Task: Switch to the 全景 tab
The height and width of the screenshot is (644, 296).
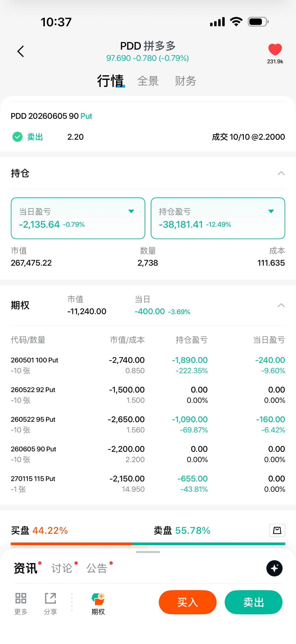Action: click(148, 81)
